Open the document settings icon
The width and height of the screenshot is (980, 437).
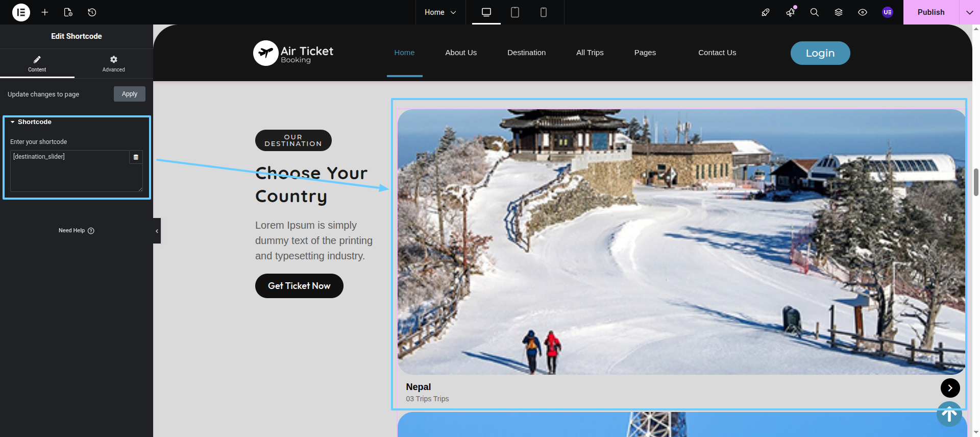(68, 12)
